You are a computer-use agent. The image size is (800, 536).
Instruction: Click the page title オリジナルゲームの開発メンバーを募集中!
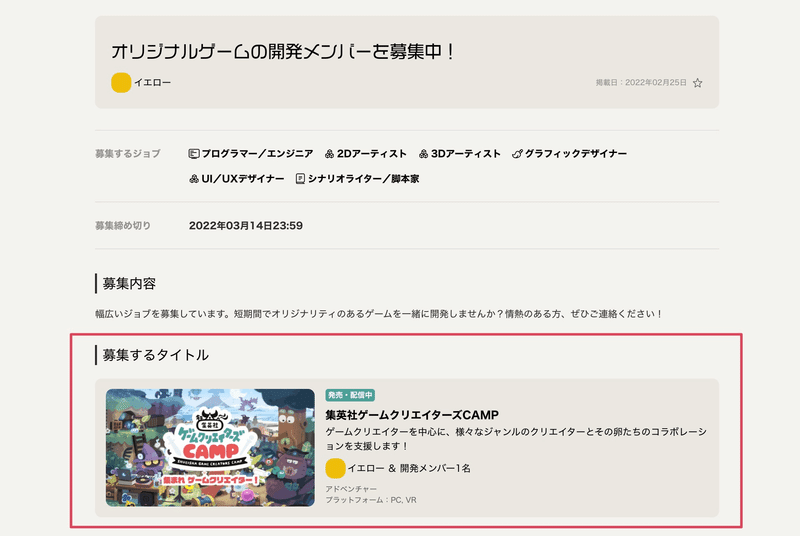(x=283, y=51)
